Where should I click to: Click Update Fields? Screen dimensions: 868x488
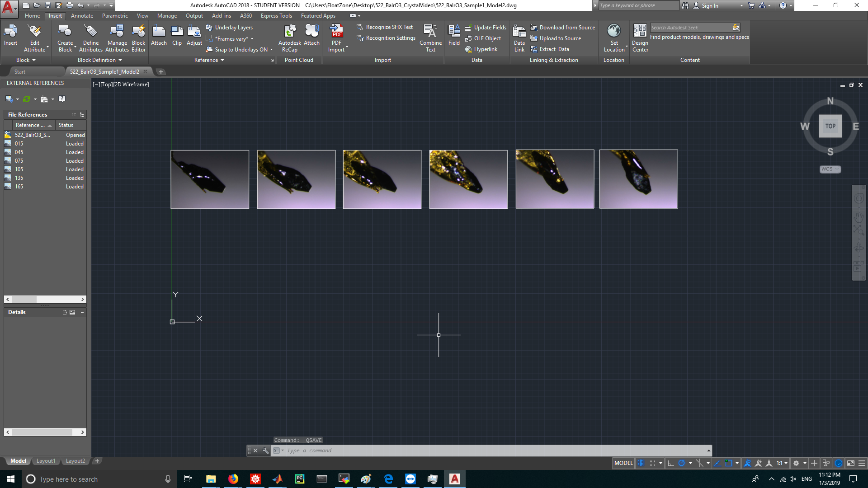[x=486, y=28]
